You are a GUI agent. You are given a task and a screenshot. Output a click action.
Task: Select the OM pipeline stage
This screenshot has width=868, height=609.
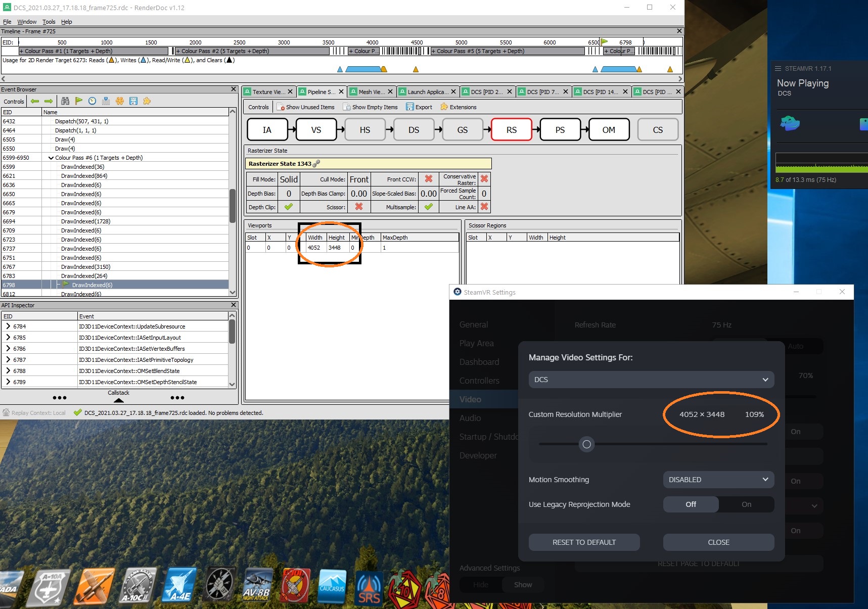[609, 130]
